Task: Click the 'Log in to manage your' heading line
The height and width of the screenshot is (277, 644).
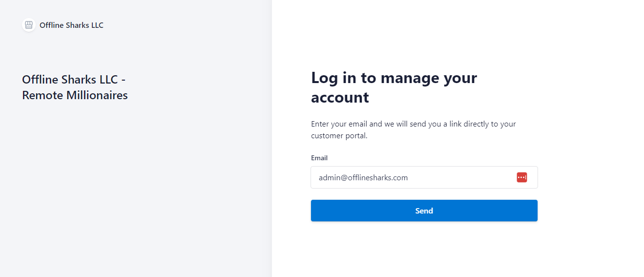Action: pyautogui.click(x=394, y=78)
